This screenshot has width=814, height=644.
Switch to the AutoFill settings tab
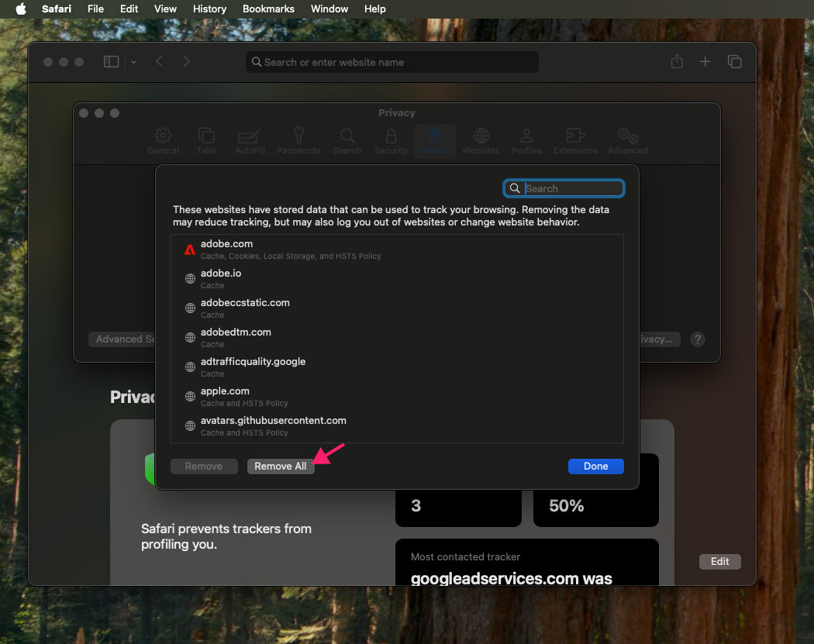pos(250,141)
